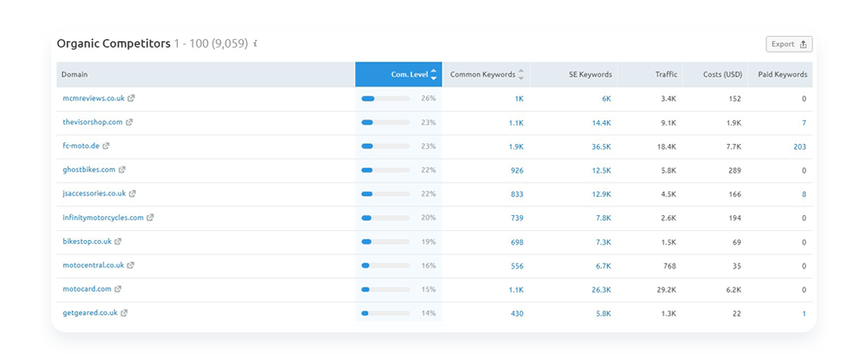
Task: Click SE keywords value 36.5K for fc-moto.de
Action: [602, 146]
